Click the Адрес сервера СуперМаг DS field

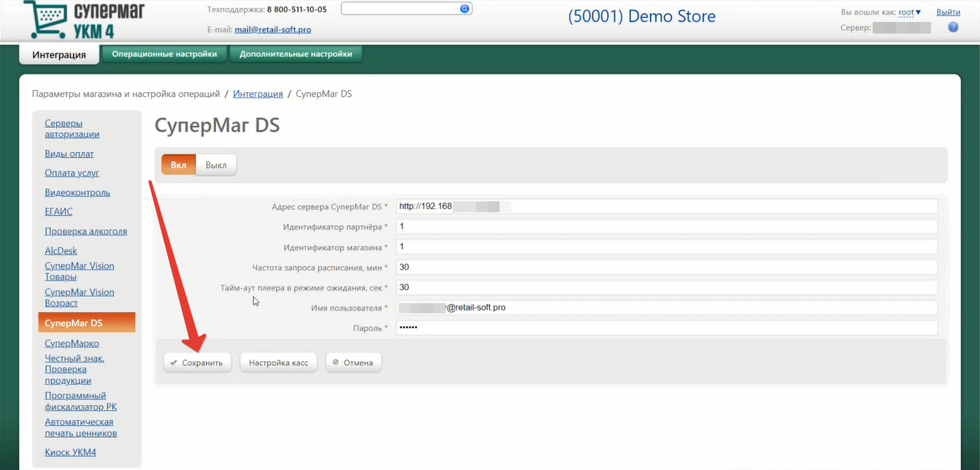(x=667, y=206)
